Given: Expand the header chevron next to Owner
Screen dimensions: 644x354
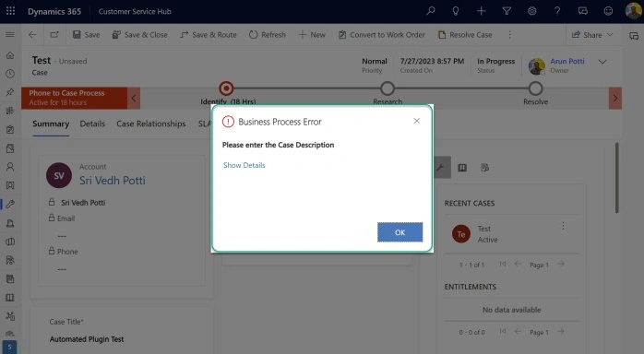Looking at the screenshot, I should (602, 62).
